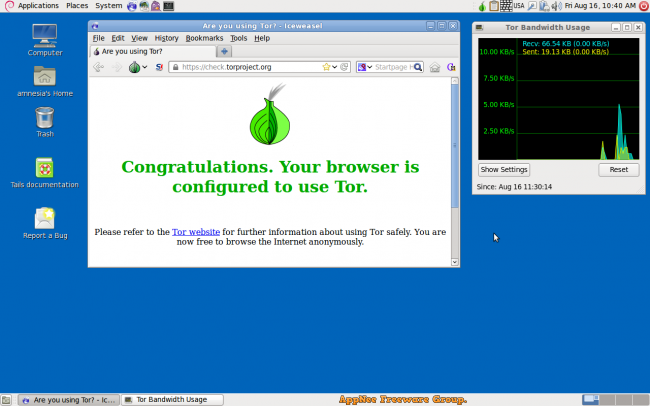
Task: Click the Debian swirl logo in top panel
Action: pyautogui.click(x=9, y=6)
